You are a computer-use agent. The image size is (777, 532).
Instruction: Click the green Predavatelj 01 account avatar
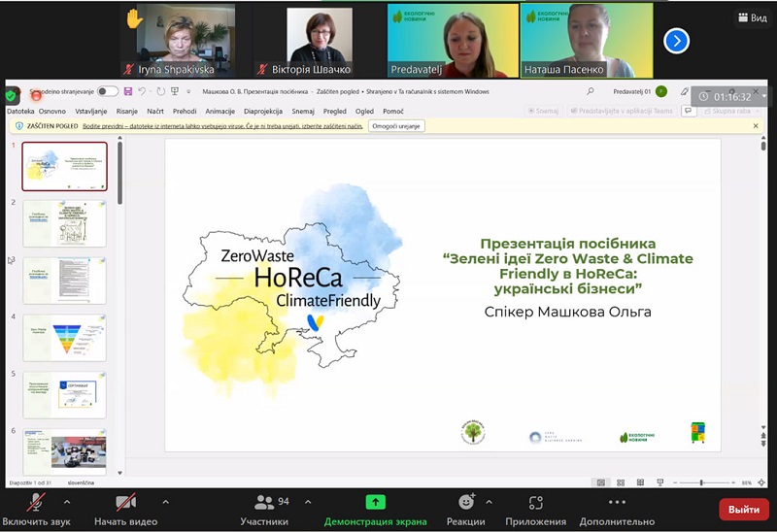tap(660, 91)
